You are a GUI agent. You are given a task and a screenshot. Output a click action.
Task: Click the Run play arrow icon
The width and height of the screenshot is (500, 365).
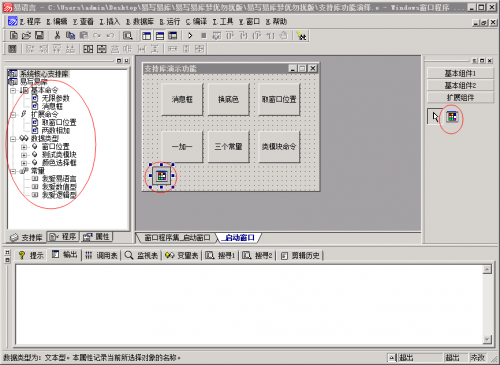pyautogui.click(x=190, y=35)
